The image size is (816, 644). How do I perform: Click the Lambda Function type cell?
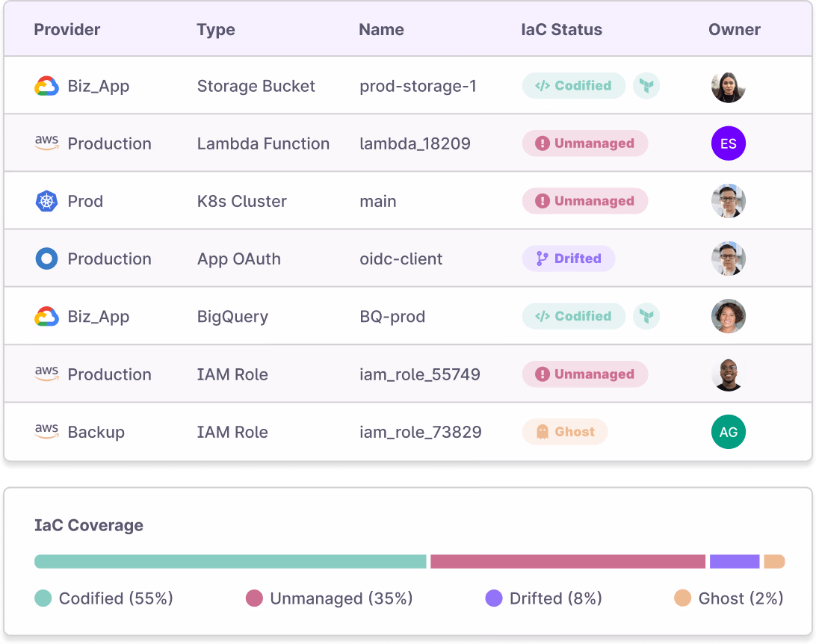point(263,143)
